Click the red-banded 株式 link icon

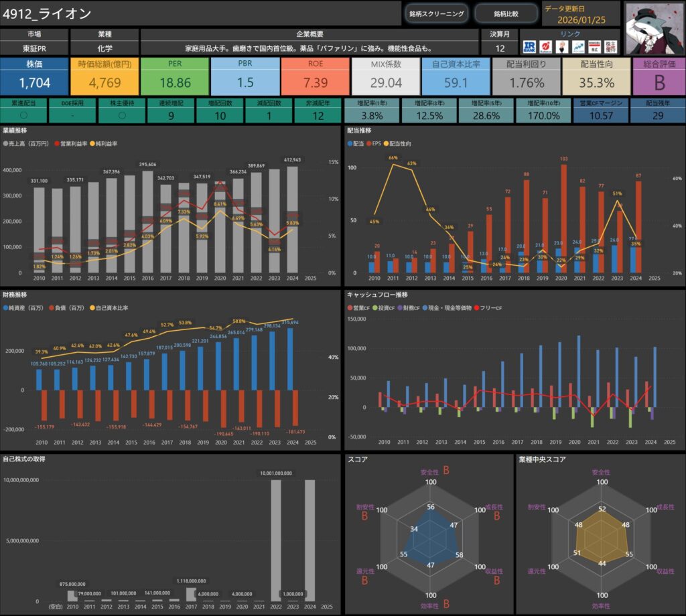click(594, 47)
